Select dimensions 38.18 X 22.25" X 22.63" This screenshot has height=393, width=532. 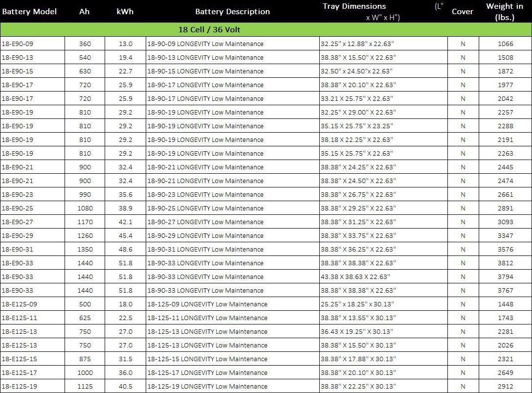[357, 139]
